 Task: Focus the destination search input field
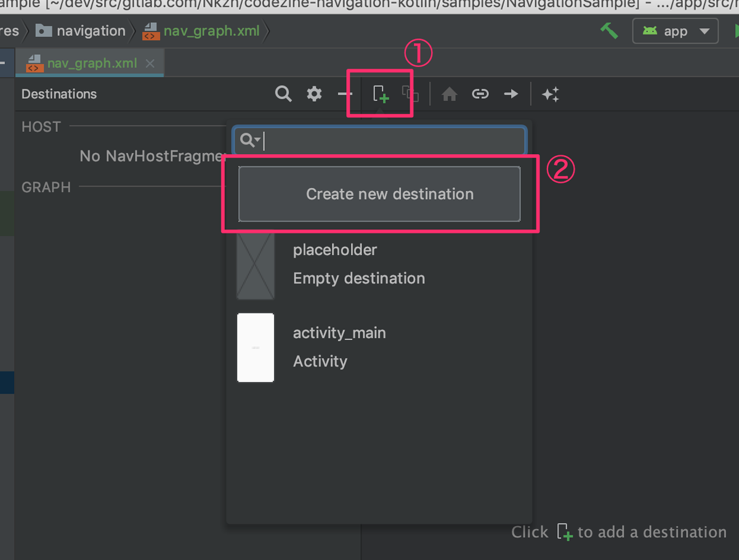click(x=379, y=140)
